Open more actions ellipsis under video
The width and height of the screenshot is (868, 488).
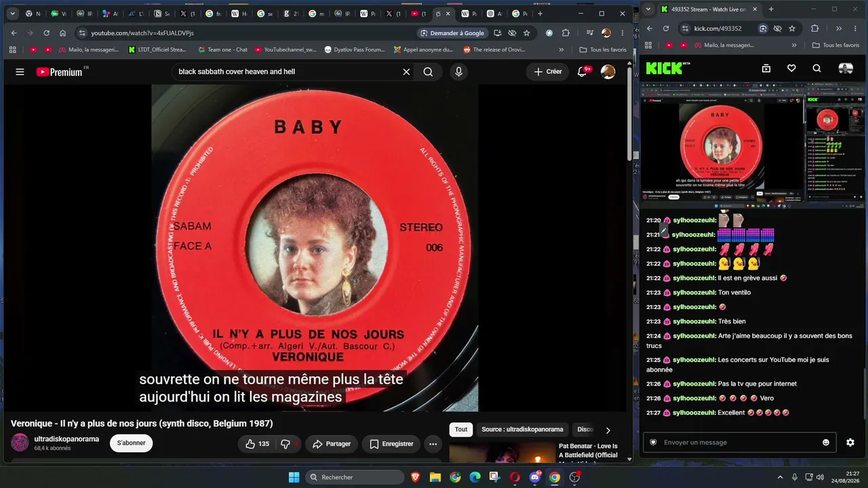[433, 444]
